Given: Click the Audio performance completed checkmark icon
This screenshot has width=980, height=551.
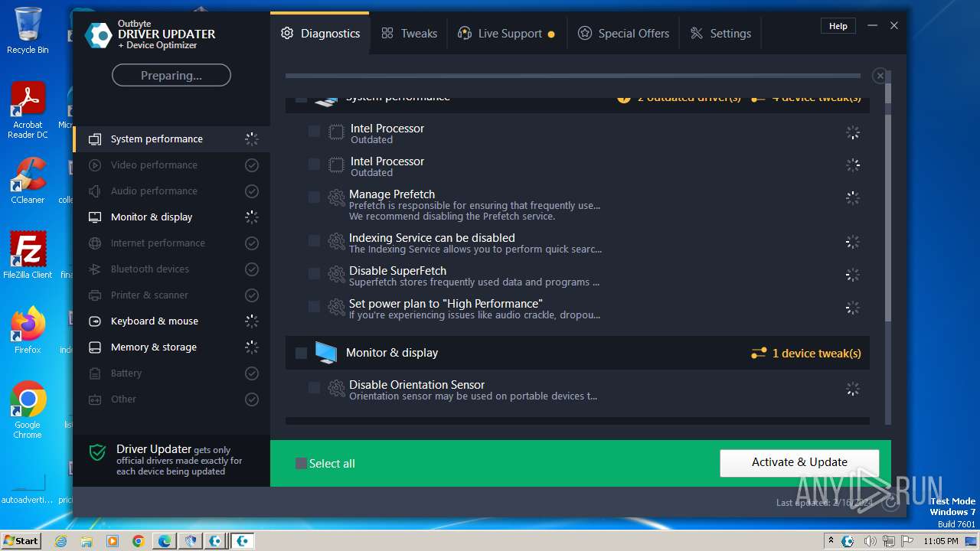Looking at the screenshot, I should (x=251, y=191).
